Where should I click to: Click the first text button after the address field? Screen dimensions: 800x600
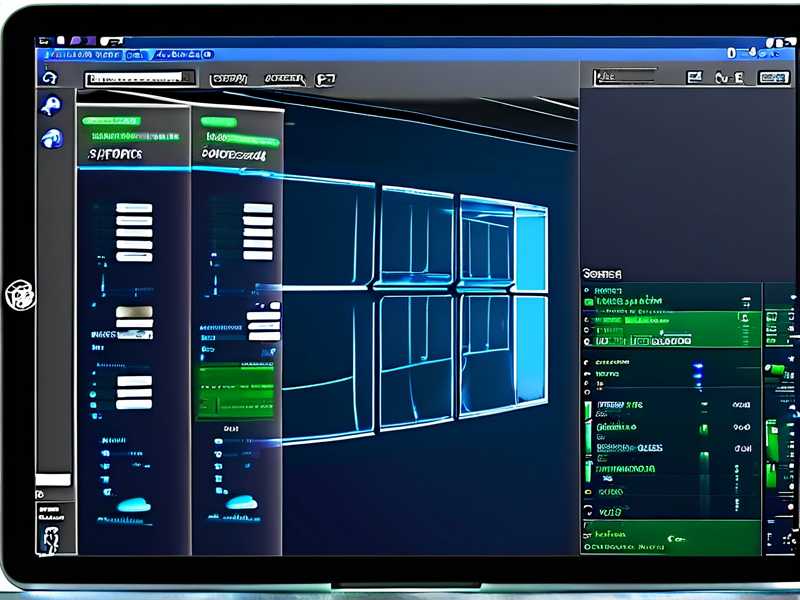[229, 78]
